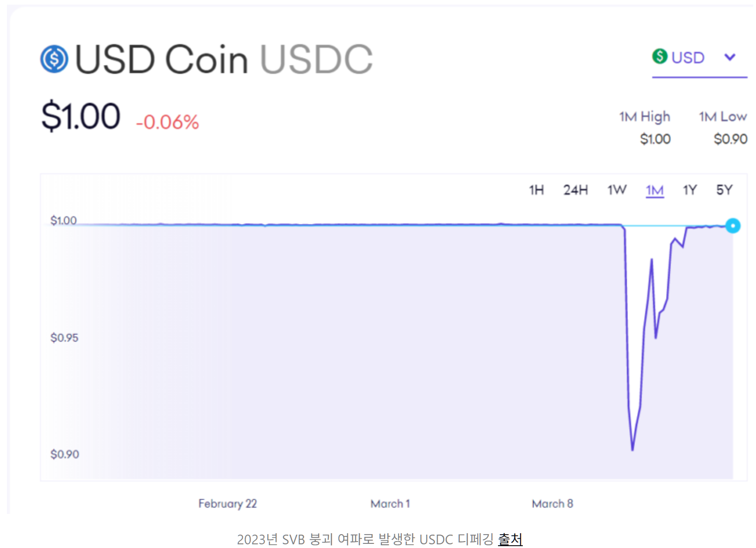Image resolution: width=756 pixels, height=548 pixels.
Task: Switch to the 5Y chart view
Action: (x=724, y=190)
